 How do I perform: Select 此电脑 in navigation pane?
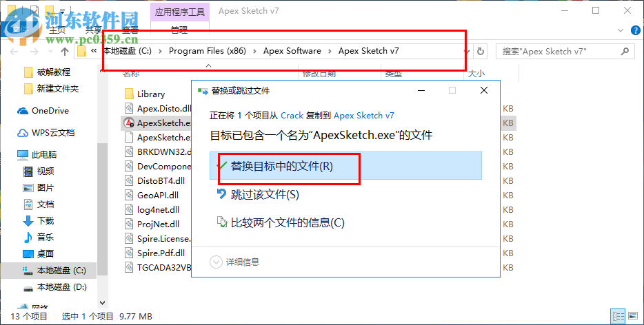pos(44,155)
